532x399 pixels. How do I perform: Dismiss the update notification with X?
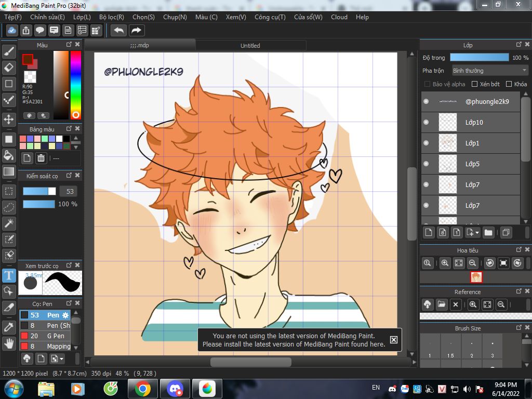(x=394, y=340)
